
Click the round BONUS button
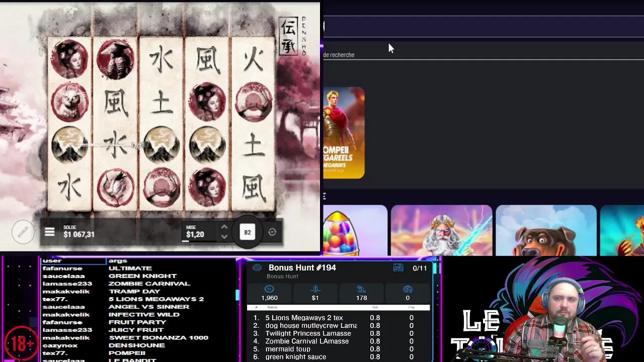pyautogui.click(x=23, y=232)
